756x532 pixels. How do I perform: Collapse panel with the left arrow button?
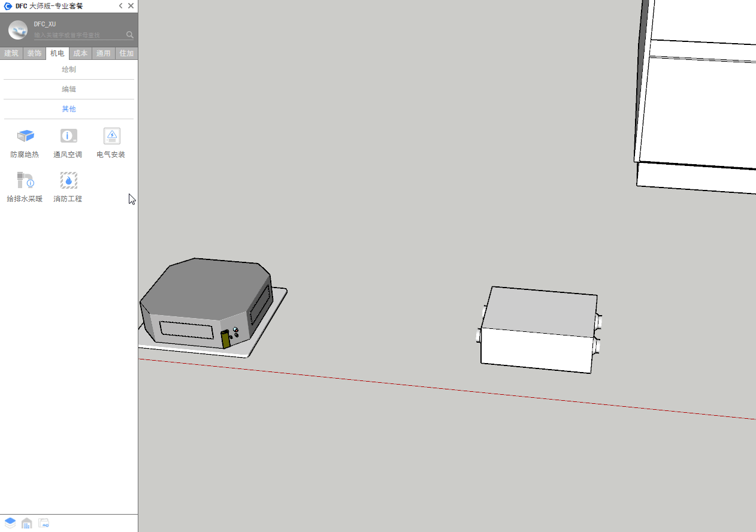(120, 6)
